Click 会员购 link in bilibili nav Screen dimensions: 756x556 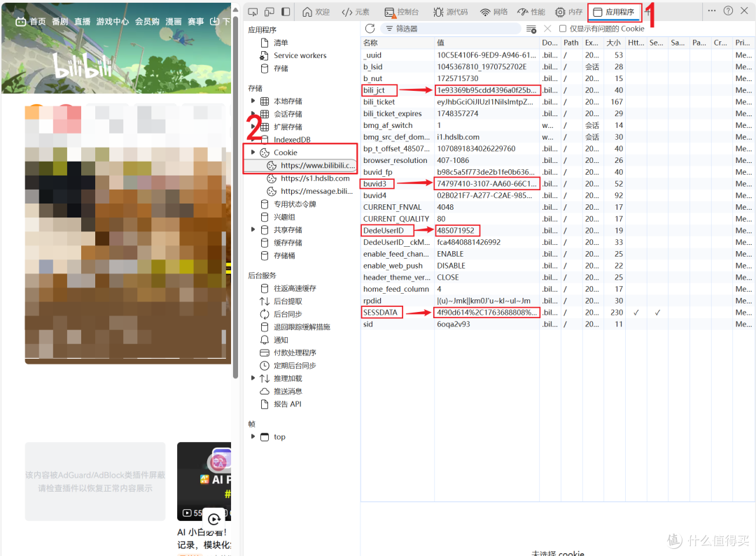pyautogui.click(x=147, y=22)
